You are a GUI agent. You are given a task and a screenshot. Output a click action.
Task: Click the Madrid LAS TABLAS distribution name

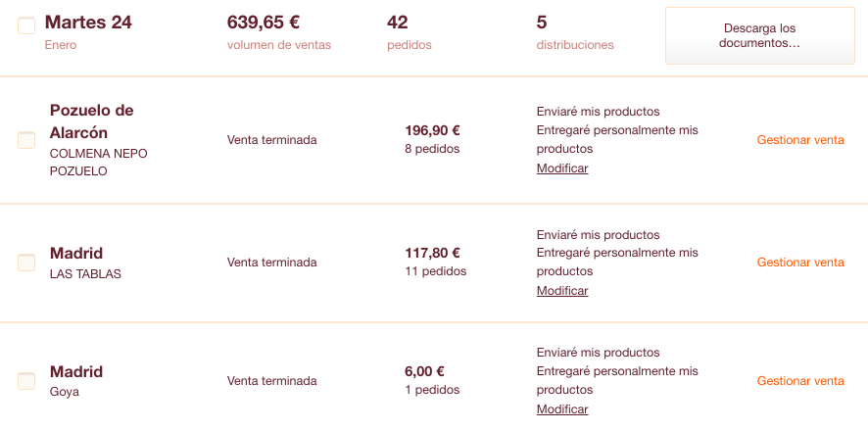85,263
